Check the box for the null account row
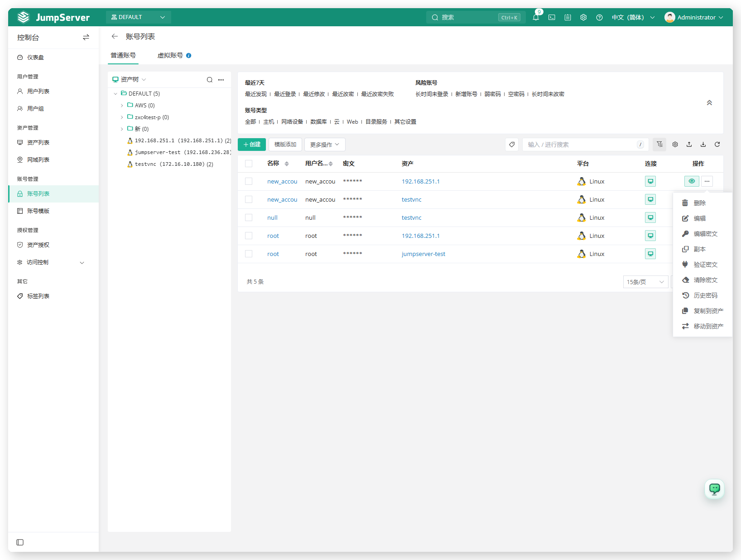The image size is (741, 560). (249, 217)
